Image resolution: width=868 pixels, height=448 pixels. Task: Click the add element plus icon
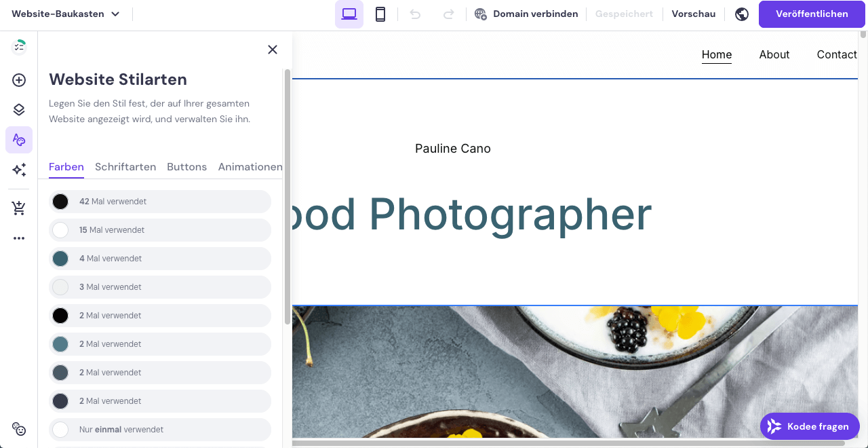pos(19,80)
